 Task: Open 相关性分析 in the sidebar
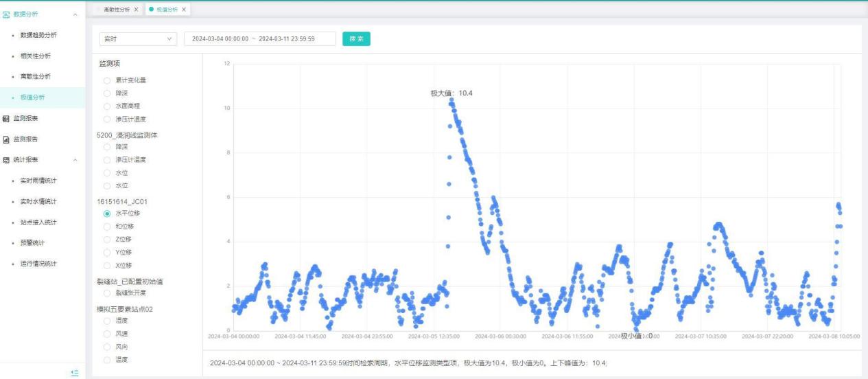point(36,56)
